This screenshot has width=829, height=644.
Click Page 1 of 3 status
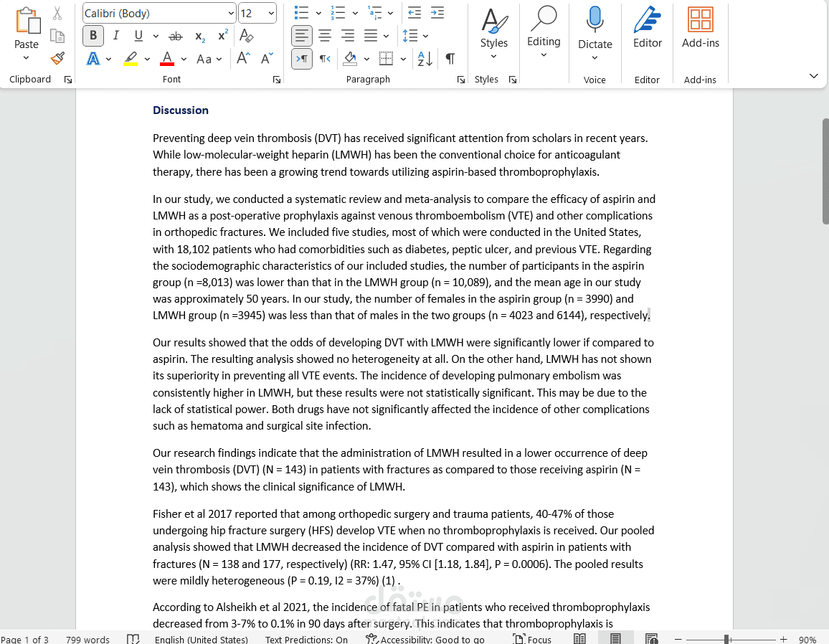click(x=25, y=639)
